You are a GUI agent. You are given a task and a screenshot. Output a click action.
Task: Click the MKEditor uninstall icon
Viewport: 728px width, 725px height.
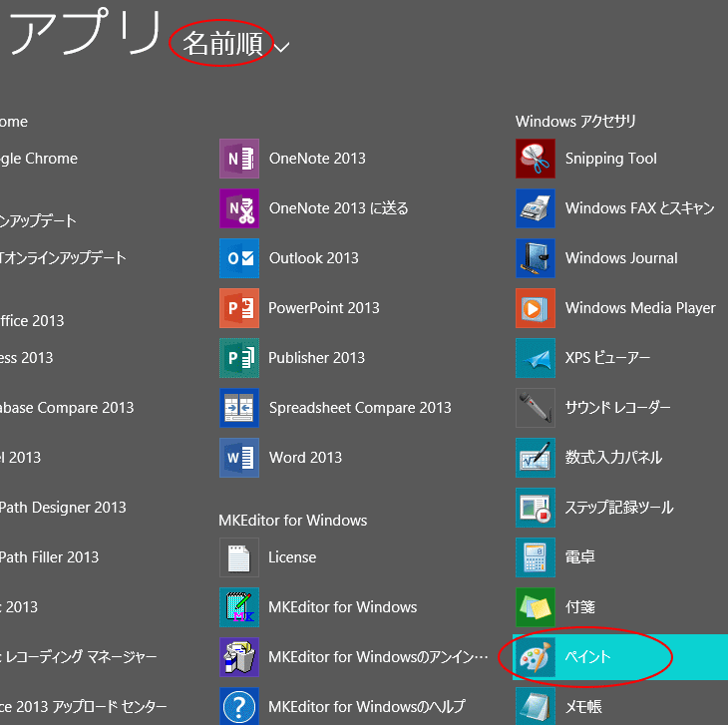click(x=239, y=657)
